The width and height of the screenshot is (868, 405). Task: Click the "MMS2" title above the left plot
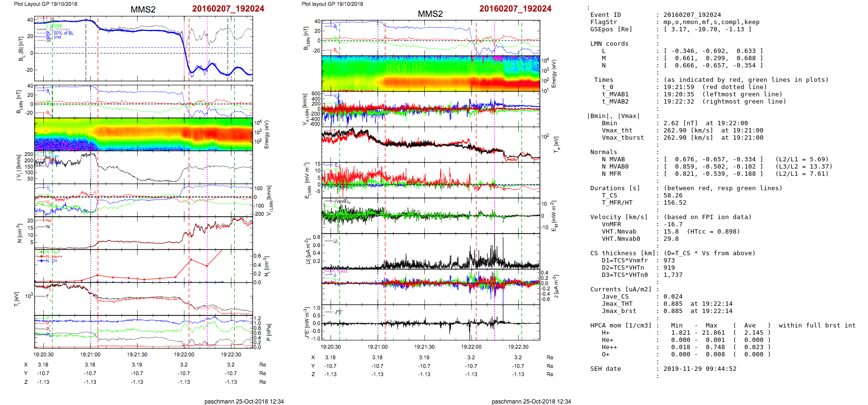[x=143, y=10]
